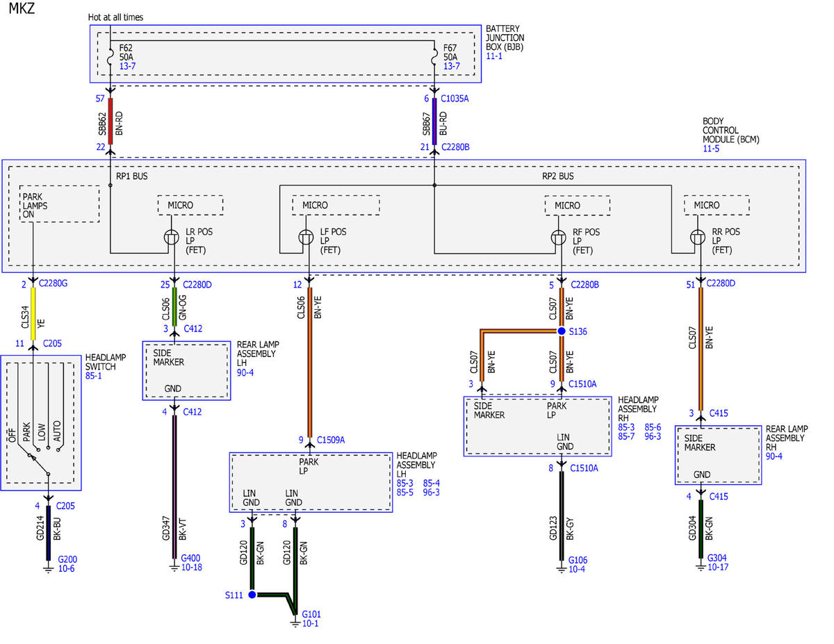The image size is (834, 644).
Task: Open the 10-17 reference under G304
Action: click(x=717, y=567)
